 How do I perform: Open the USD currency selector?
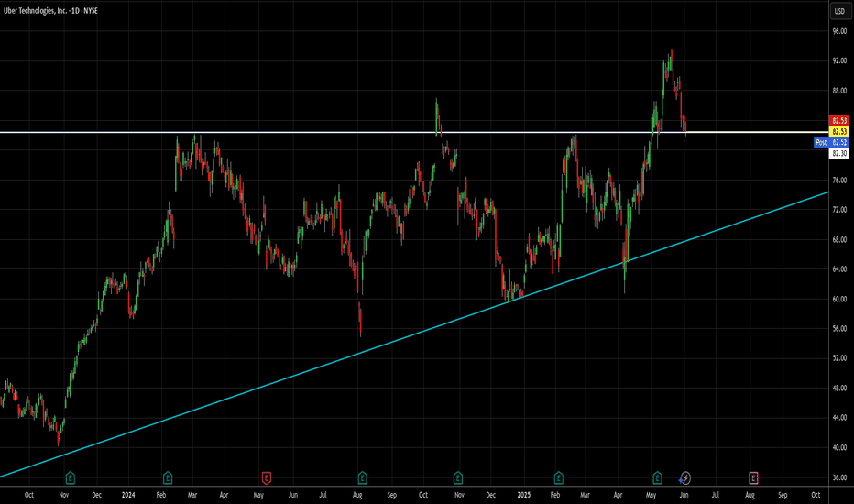point(839,11)
